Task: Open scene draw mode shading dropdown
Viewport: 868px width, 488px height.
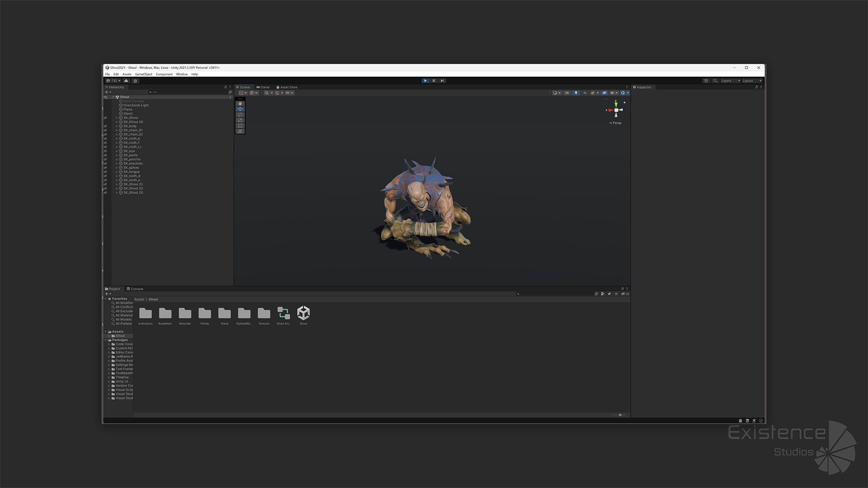Action: coord(557,93)
